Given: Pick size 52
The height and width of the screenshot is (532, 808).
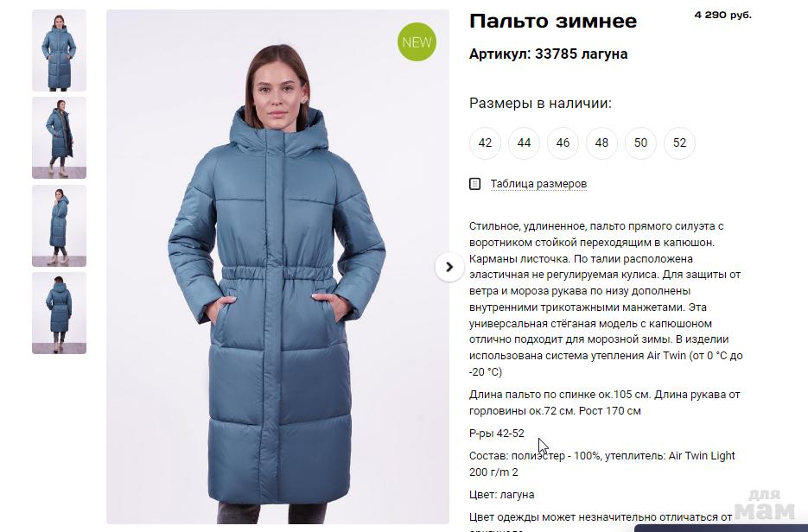Looking at the screenshot, I should 680,142.
